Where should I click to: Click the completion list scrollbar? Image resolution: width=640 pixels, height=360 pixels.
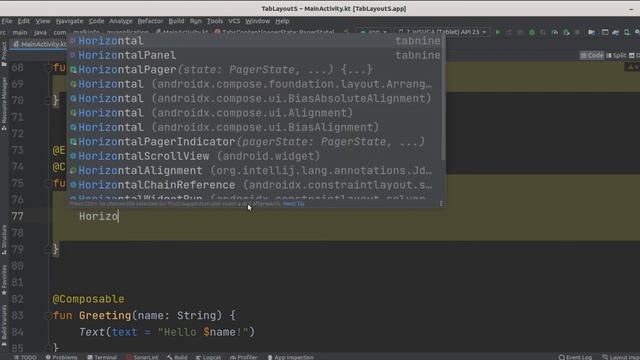click(443, 98)
